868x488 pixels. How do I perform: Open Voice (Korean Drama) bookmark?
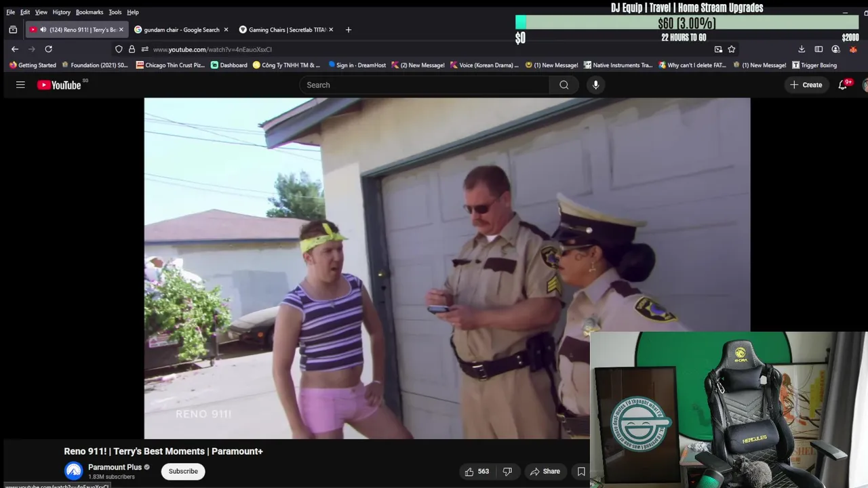(x=484, y=65)
